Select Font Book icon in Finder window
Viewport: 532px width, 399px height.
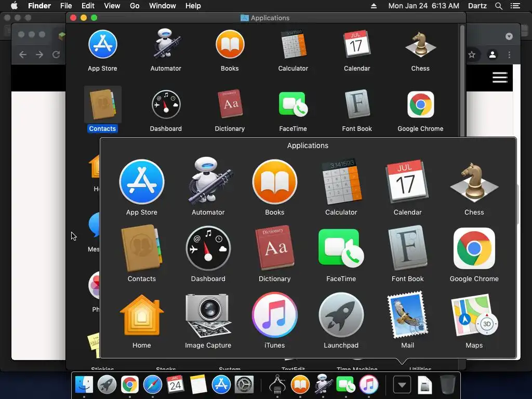click(x=356, y=104)
